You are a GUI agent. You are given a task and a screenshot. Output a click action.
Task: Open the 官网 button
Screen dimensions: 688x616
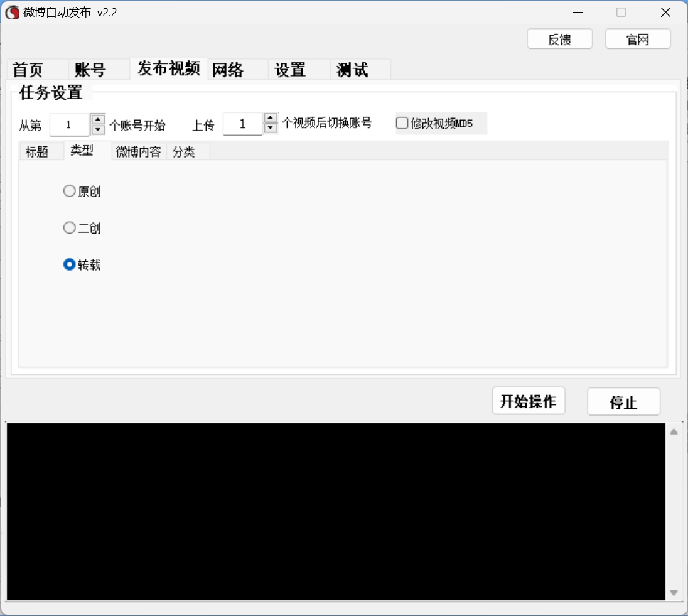click(x=638, y=39)
